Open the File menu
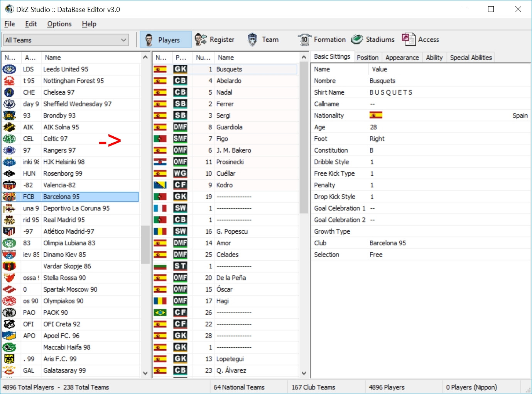This screenshot has width=532, height=394. coord(10,24)
